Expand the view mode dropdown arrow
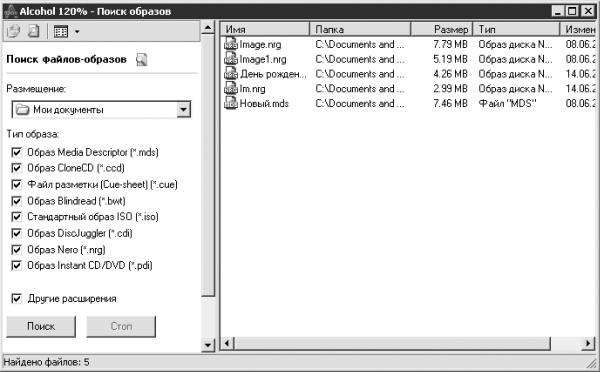 tap(77, 32)
